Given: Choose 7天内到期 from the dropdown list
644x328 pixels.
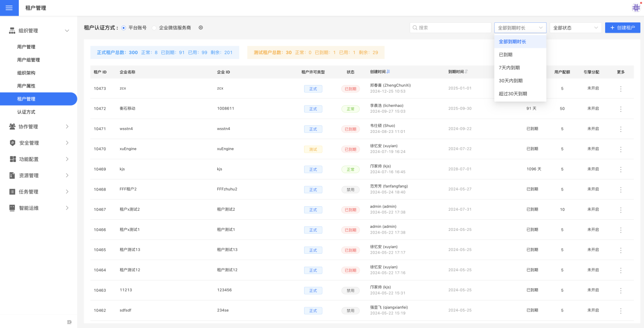Looking at the screenshot, I should click(509, 68).
